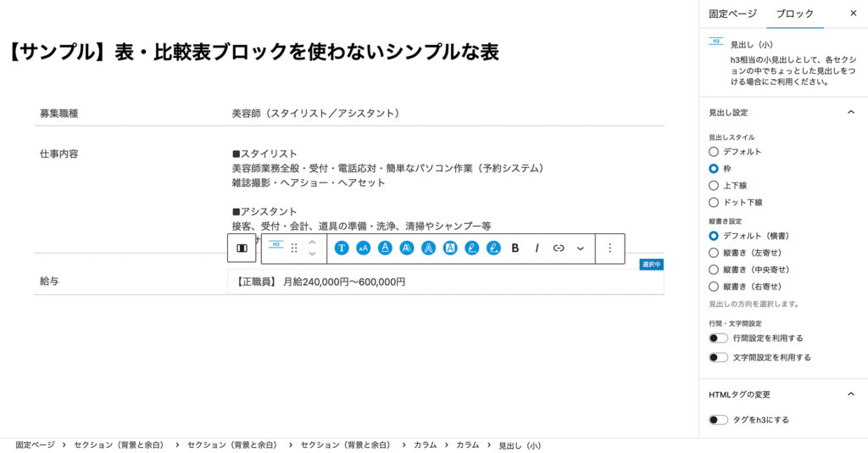Select 縦書き（中央寄せ） radio option
This screenshot has height=453, width=868.
point(714,270)
